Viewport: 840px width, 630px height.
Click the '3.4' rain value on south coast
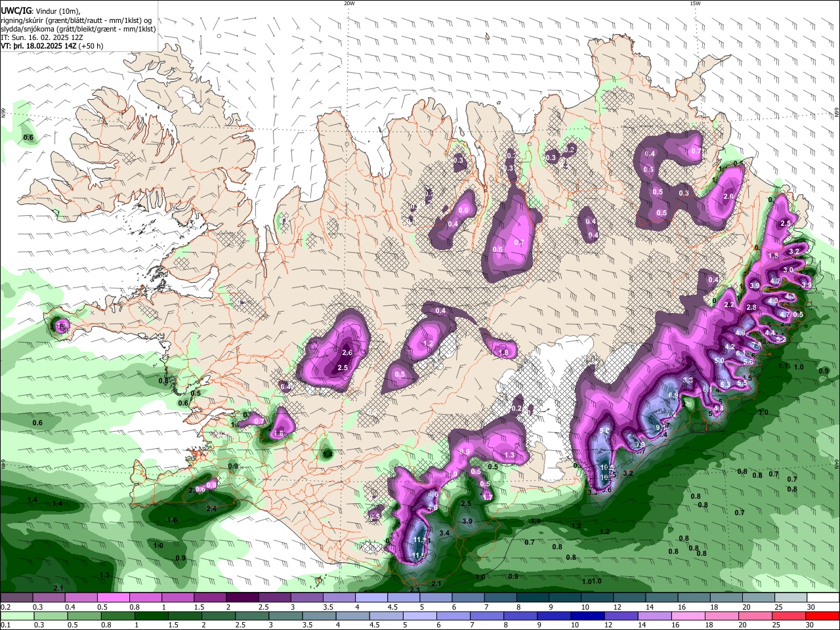coord(444,533)
